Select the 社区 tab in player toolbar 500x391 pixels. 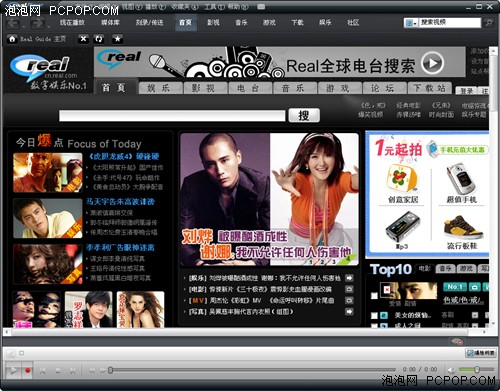click(x=353, y=23)
